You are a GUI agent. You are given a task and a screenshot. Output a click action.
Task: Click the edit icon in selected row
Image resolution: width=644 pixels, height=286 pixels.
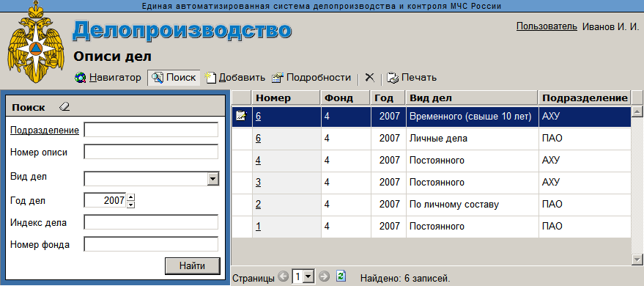[x=241, y=117]
